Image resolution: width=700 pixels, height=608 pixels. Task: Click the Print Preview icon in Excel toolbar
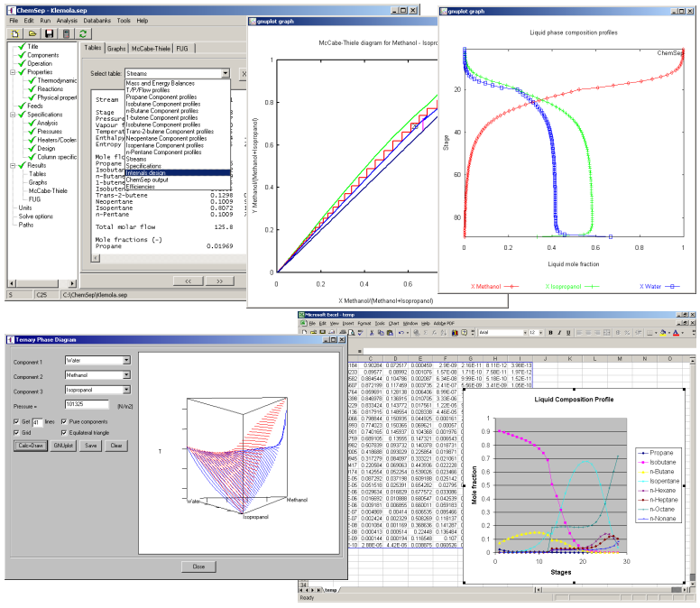[351, 333]
